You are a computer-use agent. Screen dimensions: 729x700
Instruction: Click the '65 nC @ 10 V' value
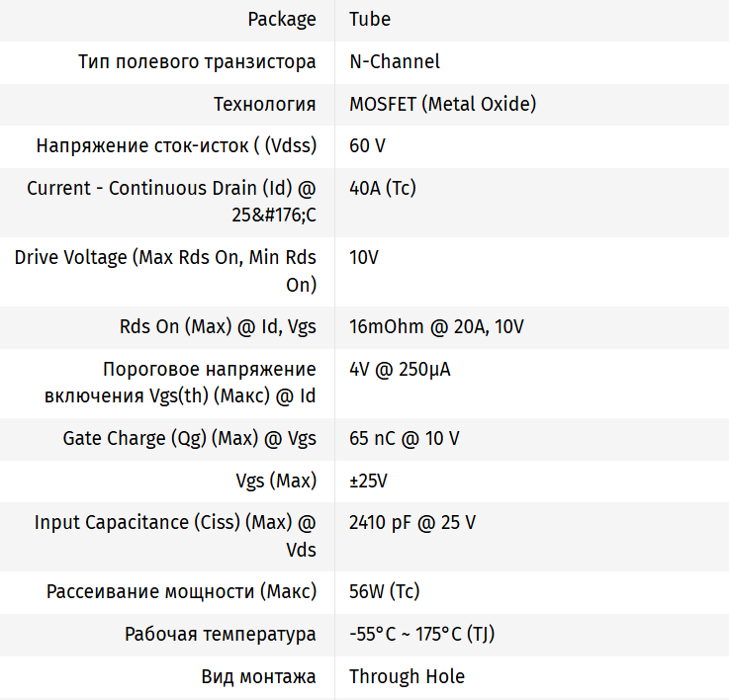[x=405, y=439]
